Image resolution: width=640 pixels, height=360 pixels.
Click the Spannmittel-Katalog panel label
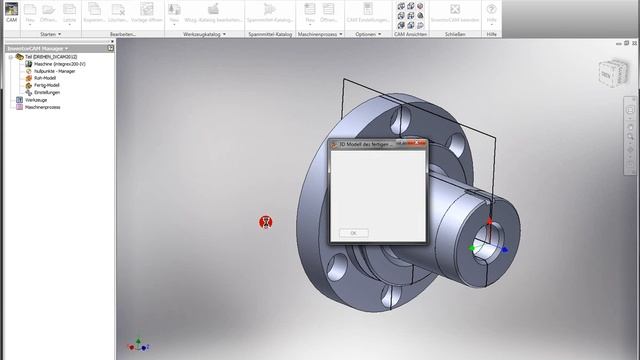click(x=270, y=34)
